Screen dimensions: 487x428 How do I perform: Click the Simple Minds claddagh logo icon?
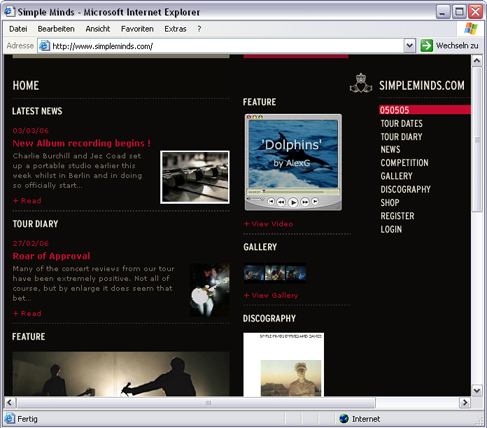361,83
